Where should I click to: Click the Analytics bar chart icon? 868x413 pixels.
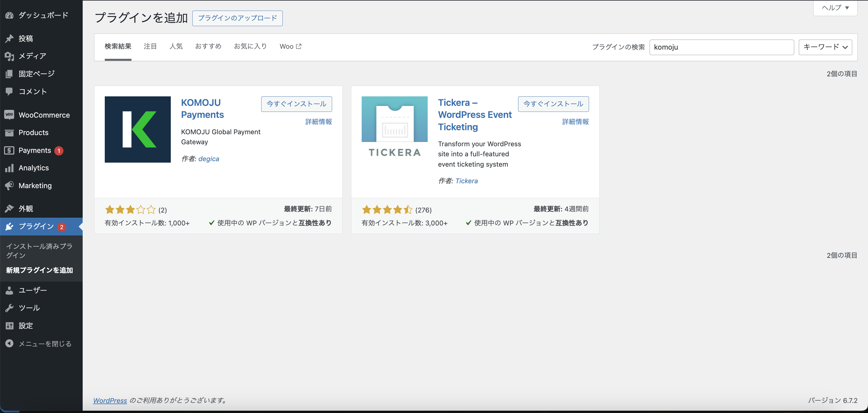9,168
